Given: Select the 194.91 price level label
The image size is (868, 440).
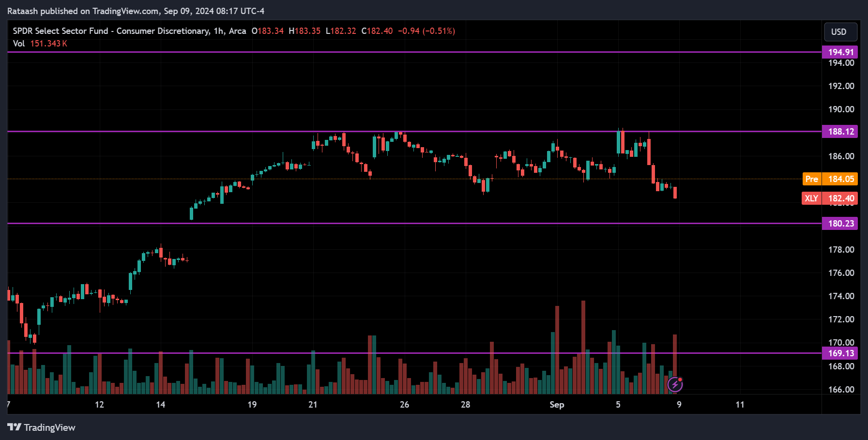Looking at the screenshot, I should tap(840, 52).
